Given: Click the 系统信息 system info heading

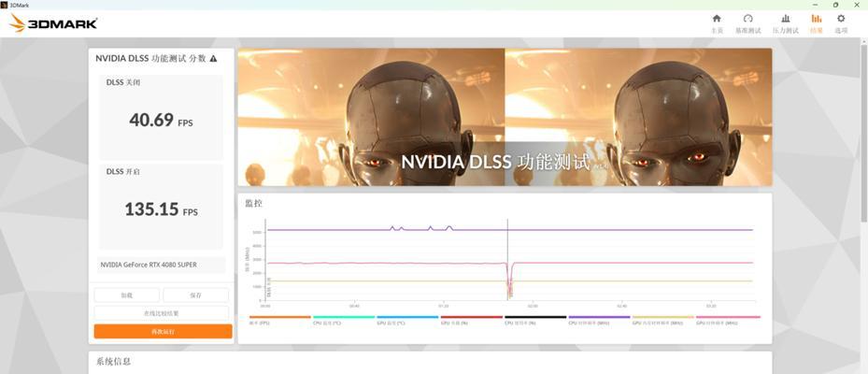Looking at the screenshot, I should coord(113,361).
